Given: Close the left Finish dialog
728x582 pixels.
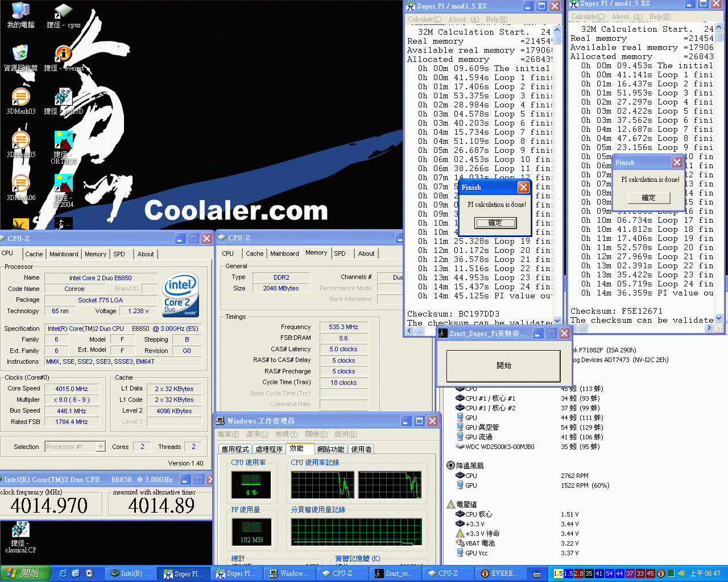Looking at the screenshot, I should pos(523,187).
